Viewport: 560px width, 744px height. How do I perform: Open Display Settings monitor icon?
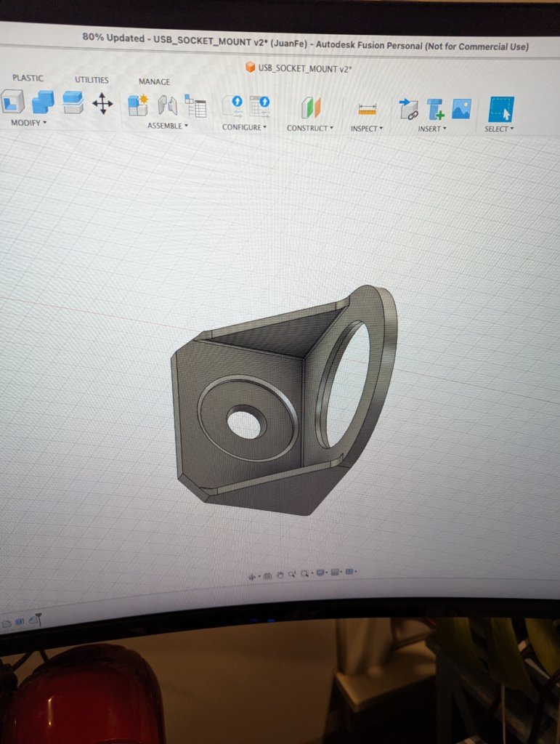coord(320,573)
